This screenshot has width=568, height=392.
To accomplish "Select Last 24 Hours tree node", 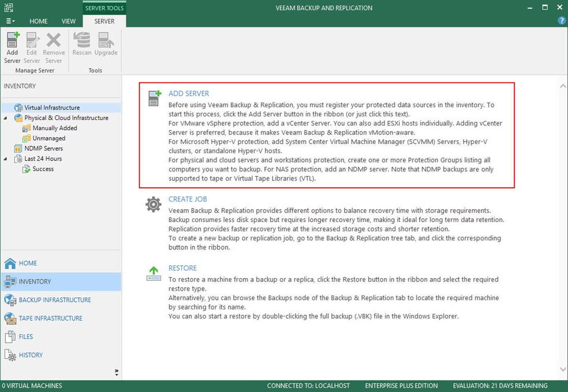I will [x=43, y=159].
